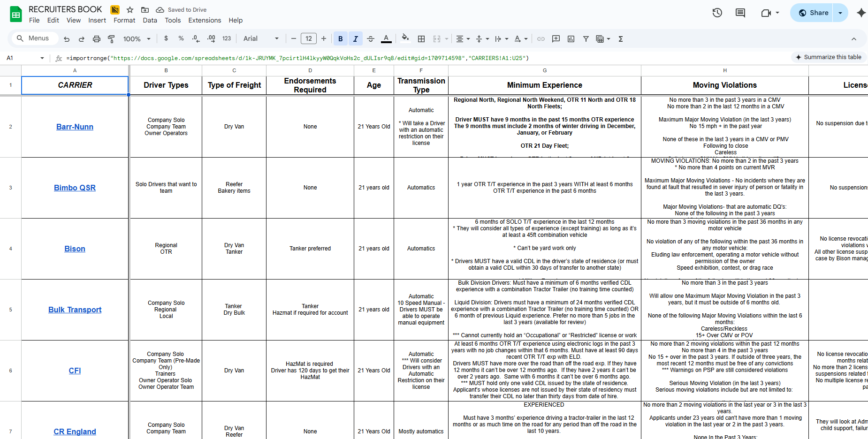
Task: Open the Bimbo QSR carrier link
Action: pyautogui.click(x=75, y=188)
